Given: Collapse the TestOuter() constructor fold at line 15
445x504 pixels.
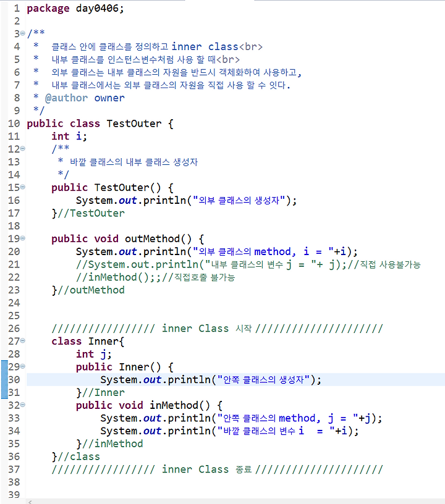Looking at the screenshot, I should tap(22, 187).
